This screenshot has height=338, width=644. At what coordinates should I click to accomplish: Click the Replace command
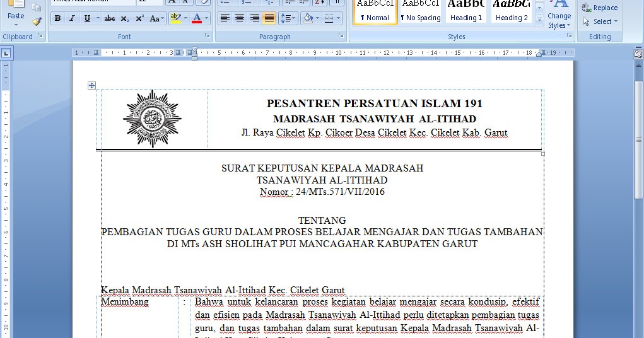(600, 8)
